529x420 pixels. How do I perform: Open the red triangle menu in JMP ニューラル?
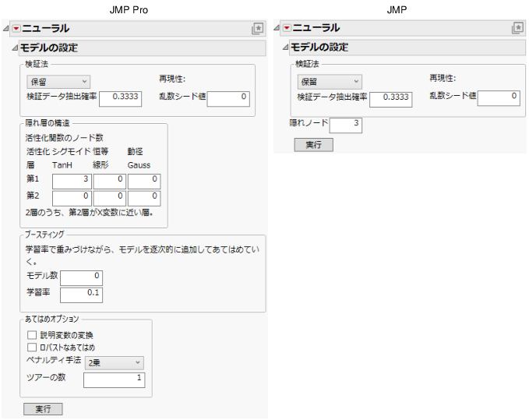point(287,28)
